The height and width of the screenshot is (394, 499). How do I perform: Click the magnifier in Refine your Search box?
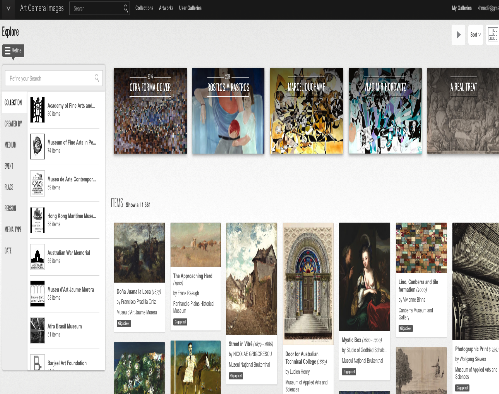coord(97,78)
